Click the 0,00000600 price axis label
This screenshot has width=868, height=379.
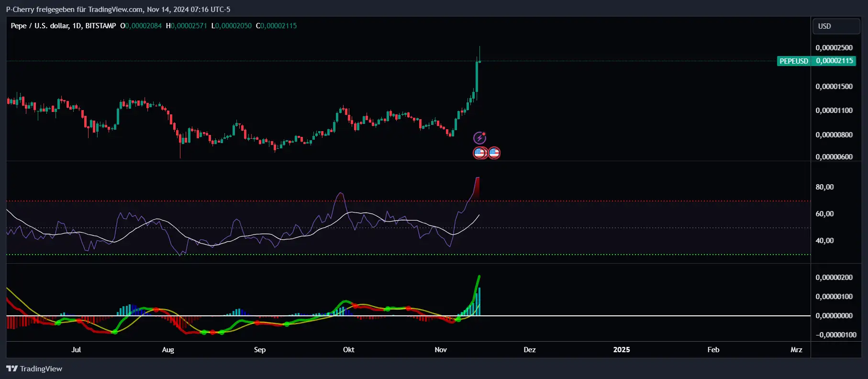coord(834,157)
